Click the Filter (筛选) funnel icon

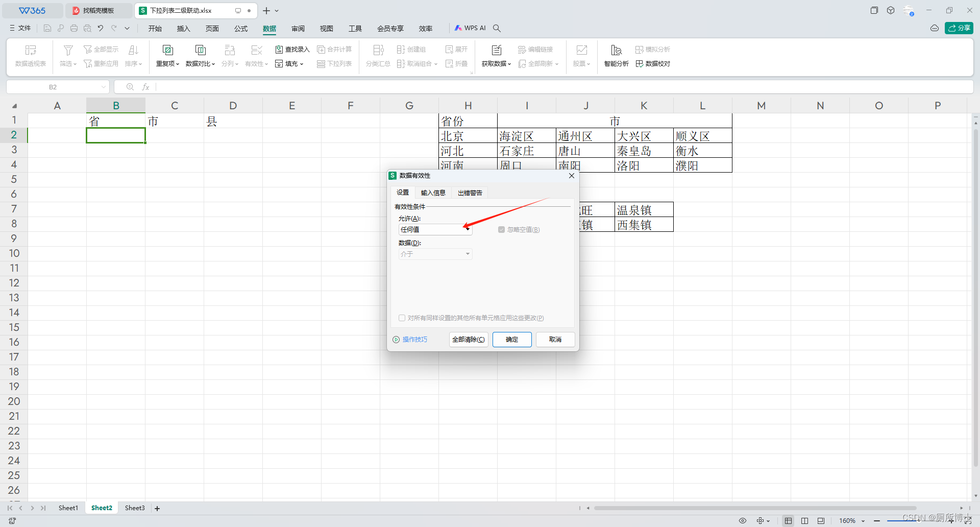point(68,50)
